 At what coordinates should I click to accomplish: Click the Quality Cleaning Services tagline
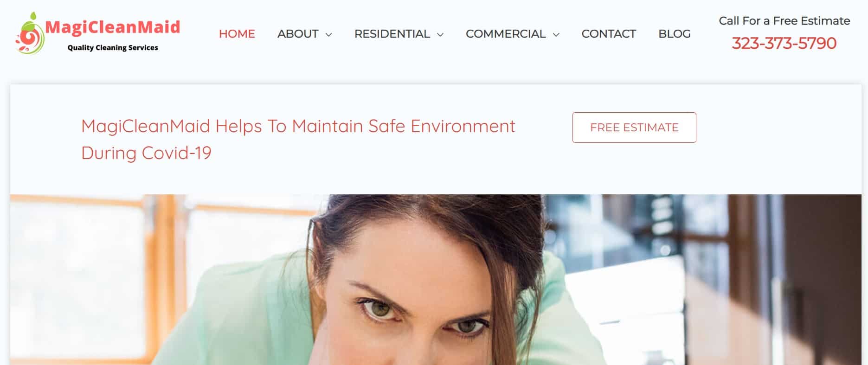(113, 48)
